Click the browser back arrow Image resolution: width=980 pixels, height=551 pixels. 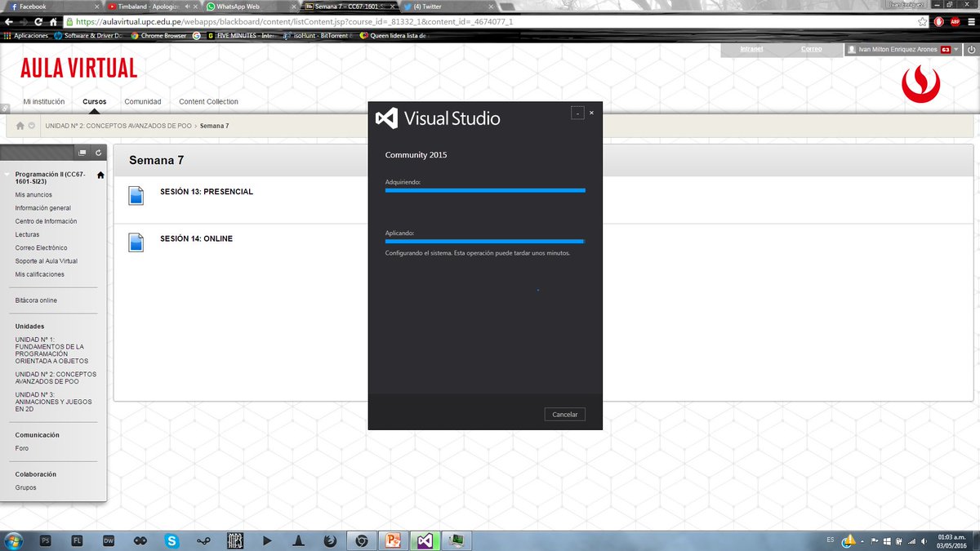(8, 22)
